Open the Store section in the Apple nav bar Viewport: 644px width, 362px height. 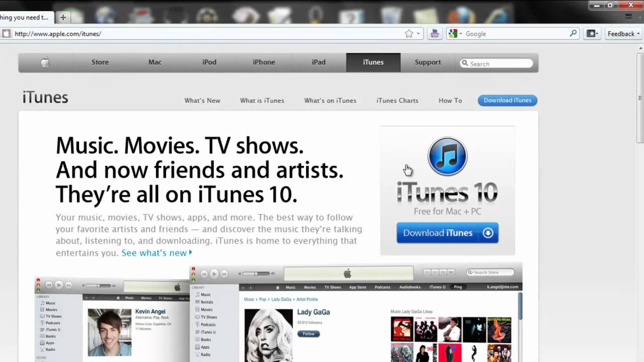(100, 62)
